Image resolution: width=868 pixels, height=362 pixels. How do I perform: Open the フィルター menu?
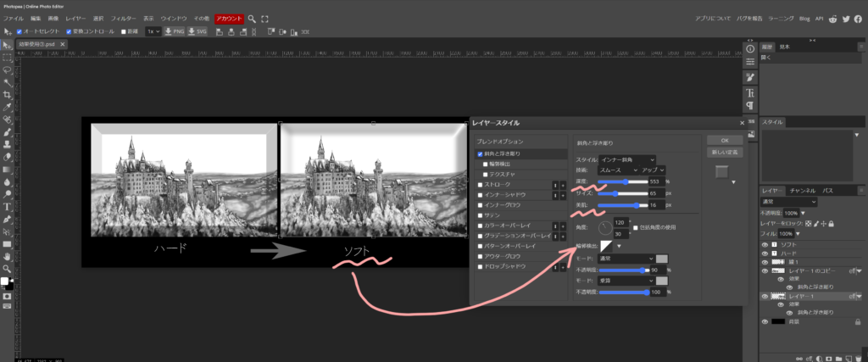pyautogui.click(x=124, y=18)
